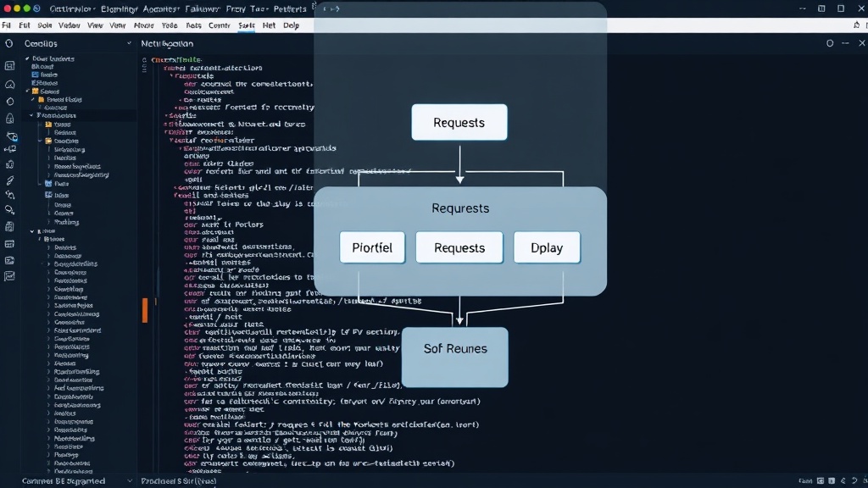The width and height of the screenshot is (868, 488).
Task: Click the round icon left of Ceeclios header
Action: pyautogui.click(x=8, y=43)
